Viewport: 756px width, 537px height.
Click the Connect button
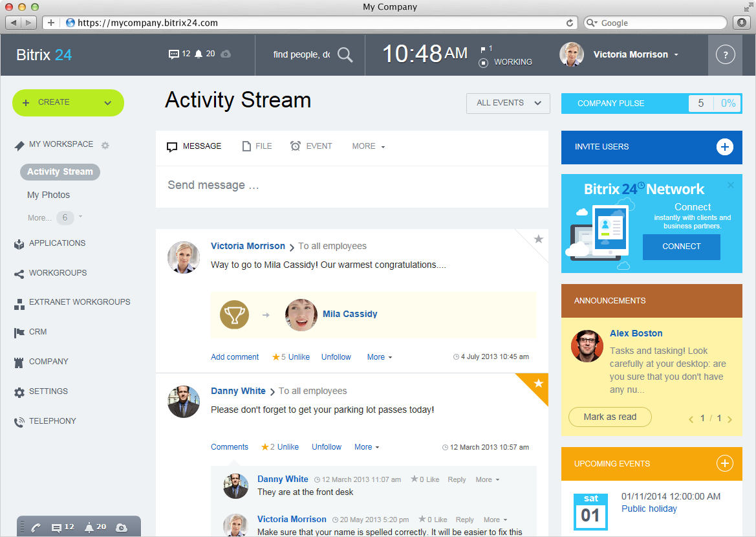pyautogui.click(x=681, y=247)
